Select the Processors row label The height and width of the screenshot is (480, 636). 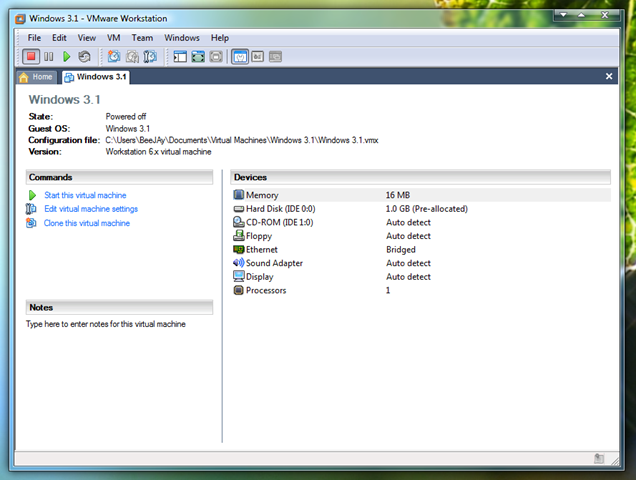point(266,290)
